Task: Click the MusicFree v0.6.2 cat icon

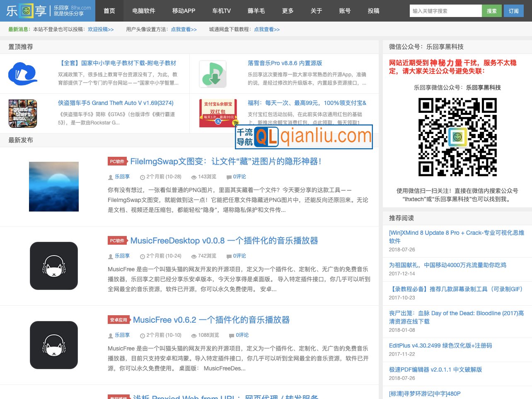Action: pyautogui.click(x=54, y=345)
